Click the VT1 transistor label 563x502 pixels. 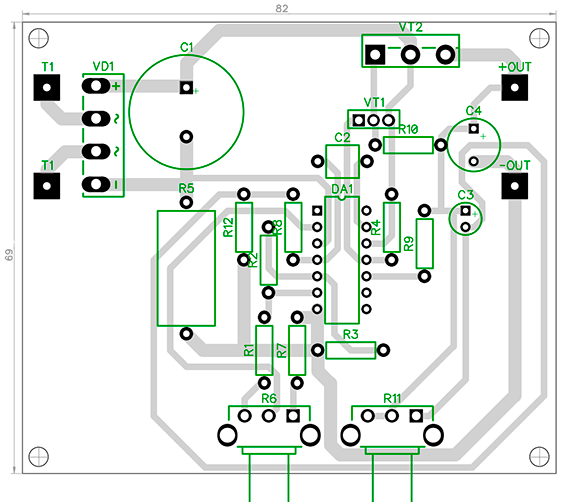pyautogui.click(x=374, y=102)
